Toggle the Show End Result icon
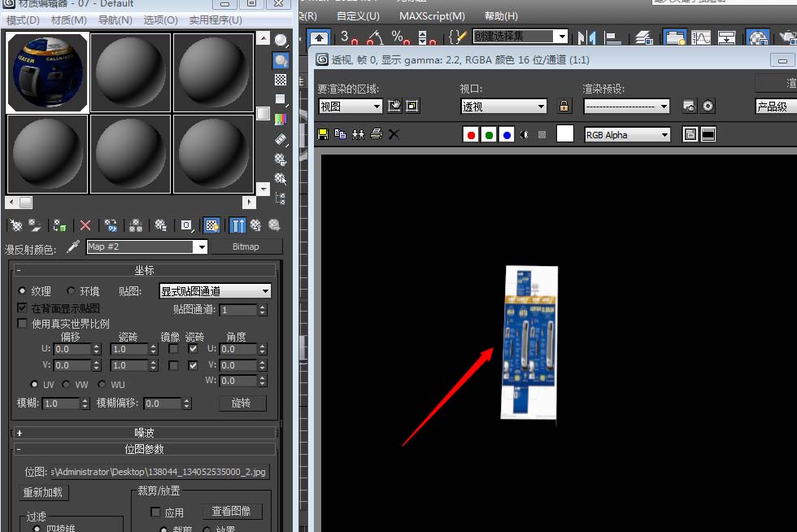797x532 pixels. click(237, 225)
